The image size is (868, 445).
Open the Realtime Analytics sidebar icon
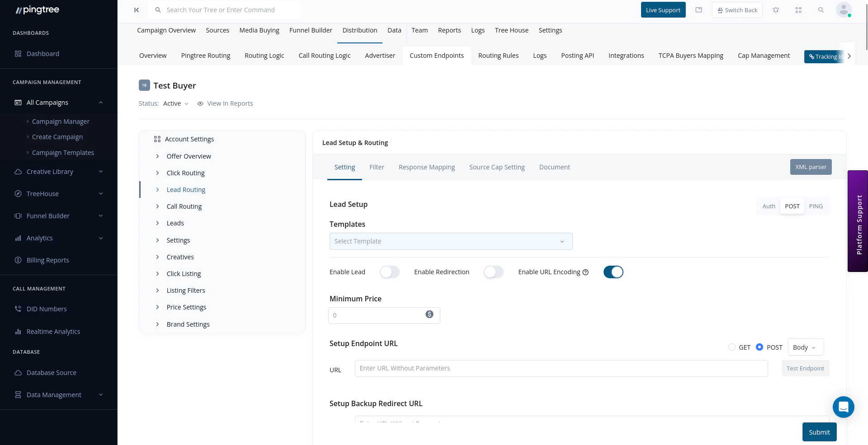point(18,331)
